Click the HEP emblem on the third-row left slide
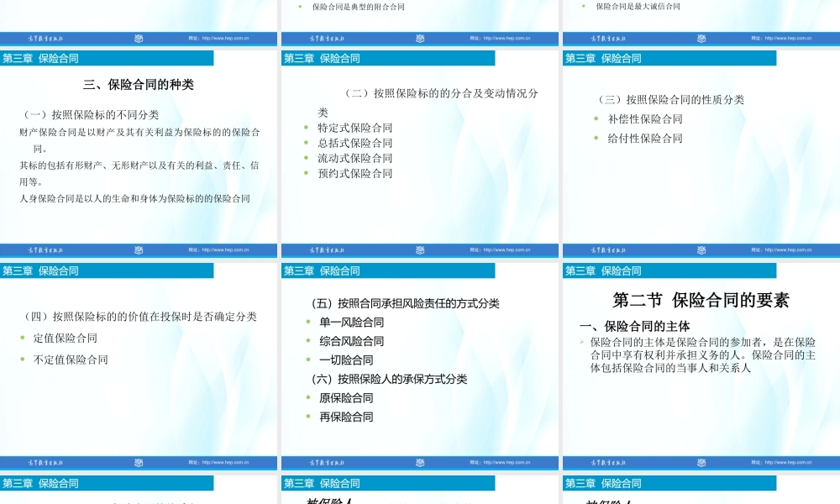 [139, 462]
